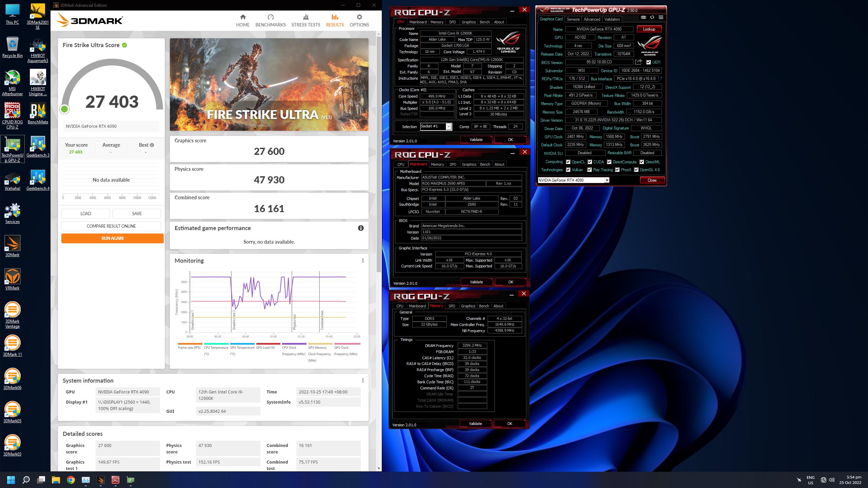Click the Estimated game performance info icon

point(361,228)
